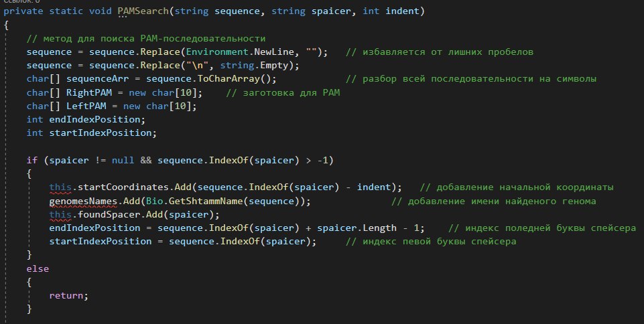The height and width of the screenshot is (324, 644).
Task: Click the comment 'метод для поиска PAM-последовательности'
Action: (146, 39)
